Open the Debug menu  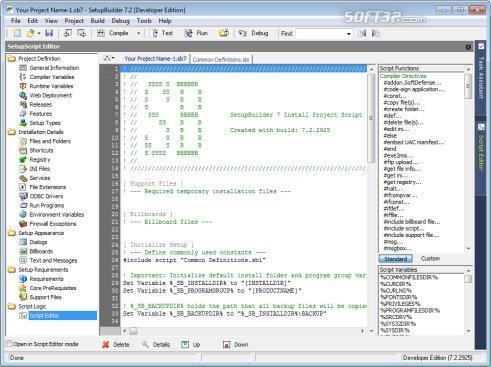pyautogui.click(x=120, y=21)
